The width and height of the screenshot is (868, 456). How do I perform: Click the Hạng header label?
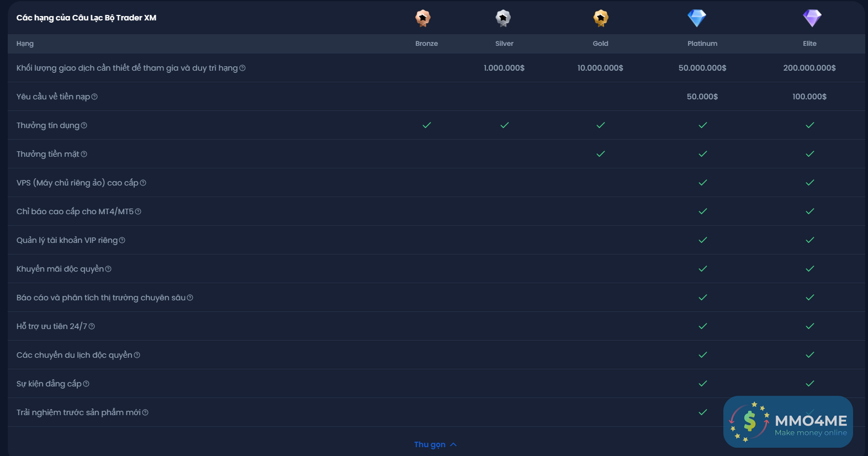point(25,44)
